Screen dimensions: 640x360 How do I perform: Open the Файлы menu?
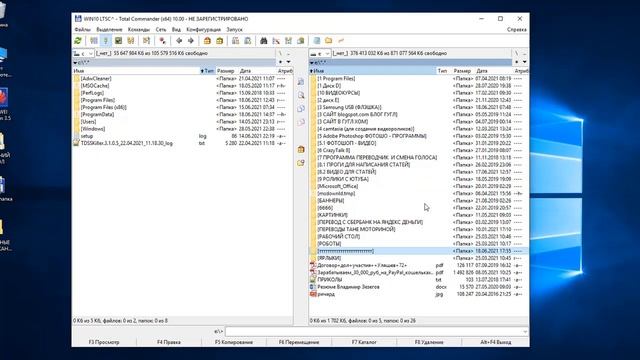click(82, 30)
